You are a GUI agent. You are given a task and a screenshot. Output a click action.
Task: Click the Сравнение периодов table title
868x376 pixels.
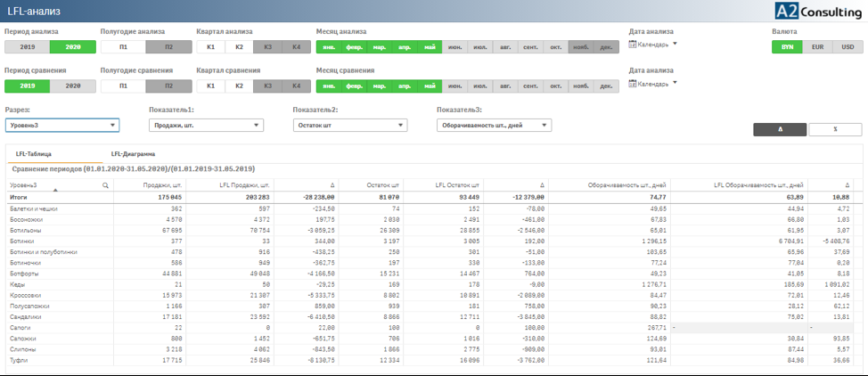click(133, 168)
